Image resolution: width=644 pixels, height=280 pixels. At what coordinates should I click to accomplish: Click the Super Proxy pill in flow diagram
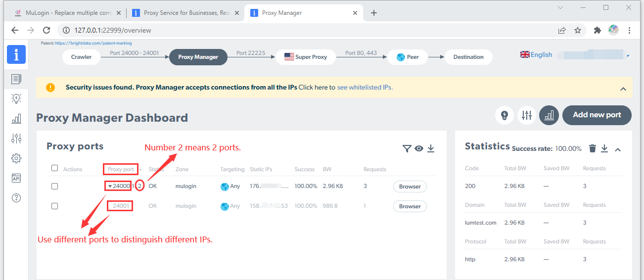(306, 57)
